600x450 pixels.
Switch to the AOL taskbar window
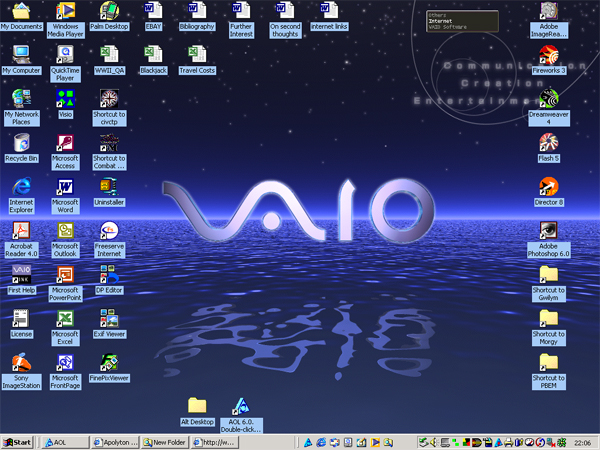coord(65,442)
